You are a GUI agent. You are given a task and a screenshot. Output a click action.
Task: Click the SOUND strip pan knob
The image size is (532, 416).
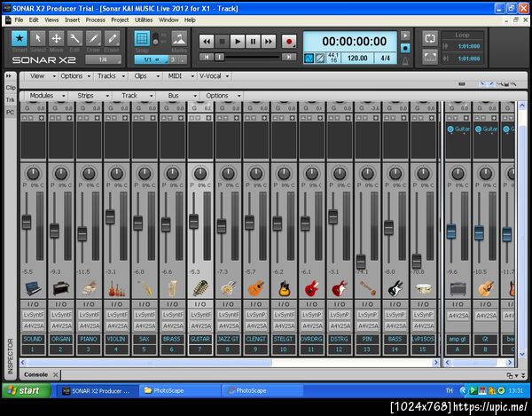(34, 174)
